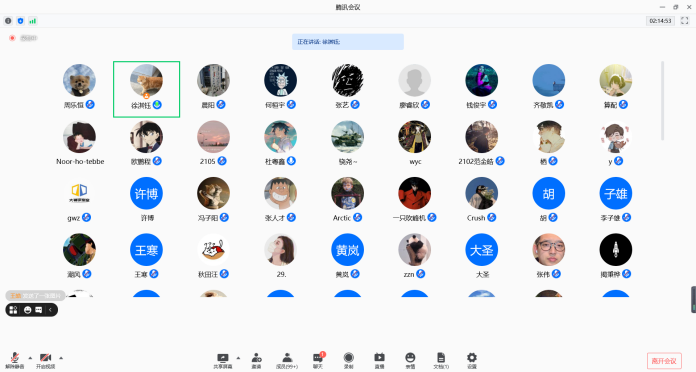Open the share screen options arrow

tap(238, 358)
